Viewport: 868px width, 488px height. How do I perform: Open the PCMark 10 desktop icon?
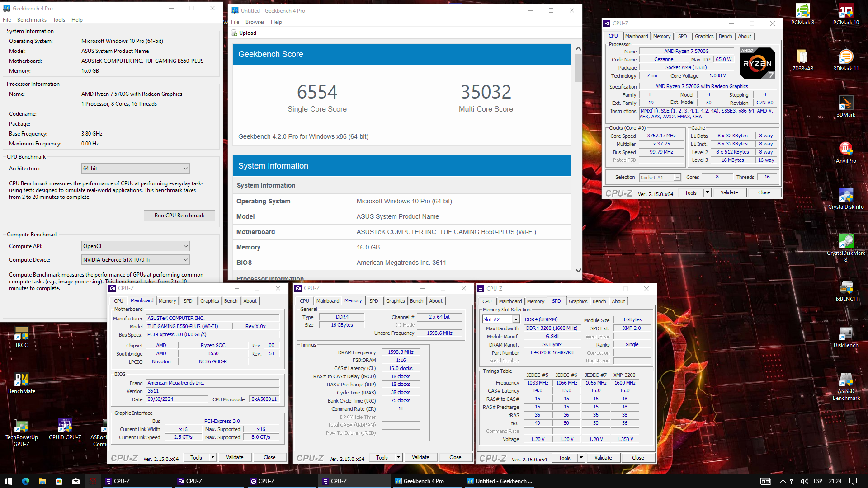846,14
